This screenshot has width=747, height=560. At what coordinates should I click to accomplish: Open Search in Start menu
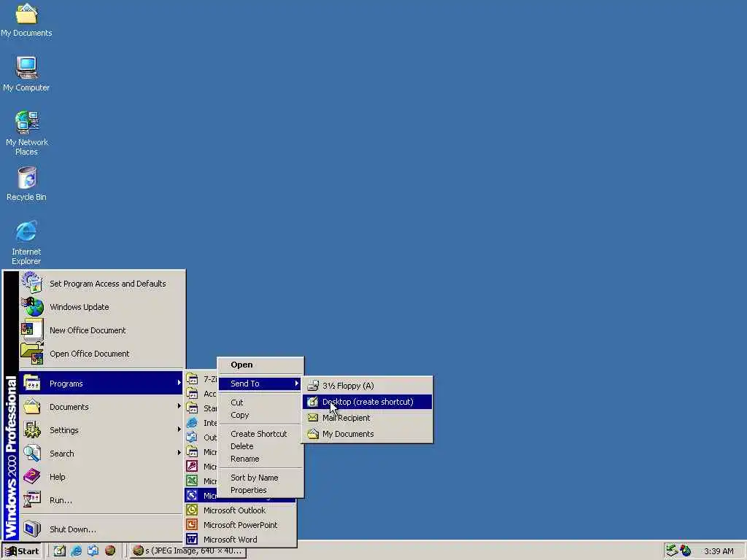101,454
